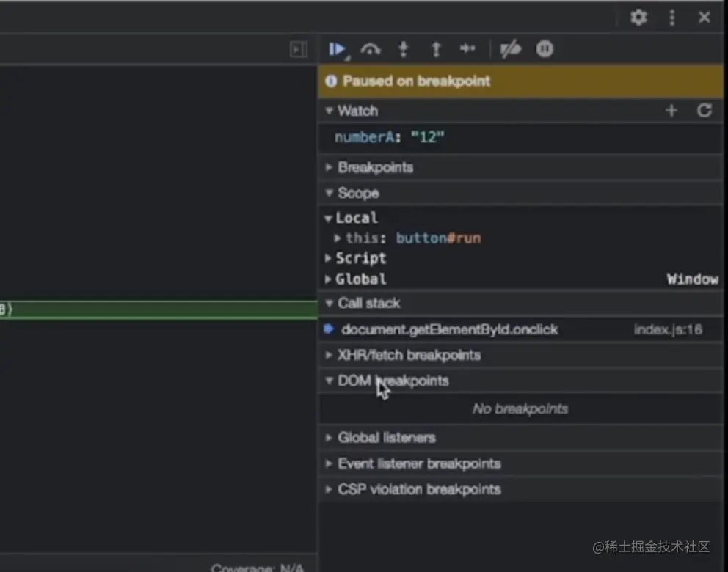
Task: Deactivate all breakpoints
Action: pyautogui.click(x=510, y=49)
